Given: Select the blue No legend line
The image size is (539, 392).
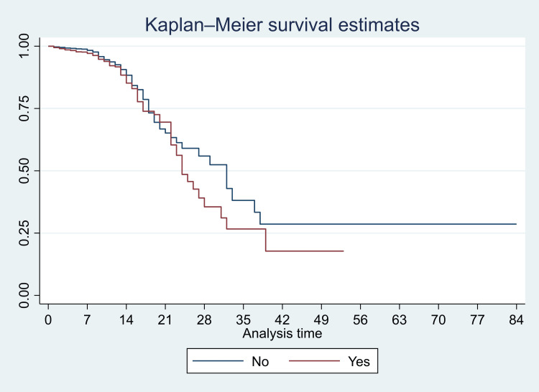Looking at the screenshot, I should [218, 360].
